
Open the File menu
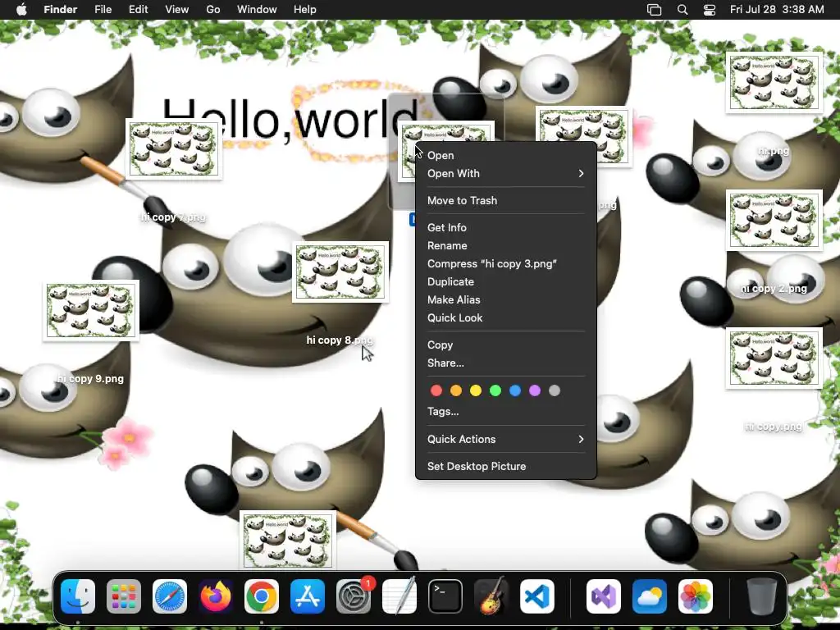pos(103,9)
